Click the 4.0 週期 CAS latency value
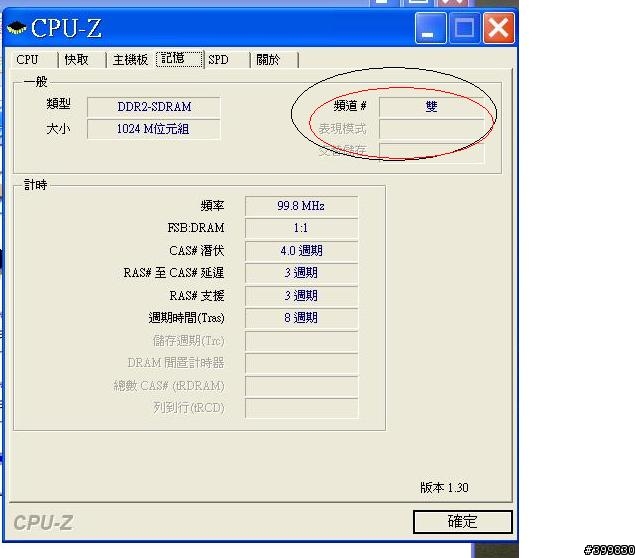 (x=301, y=251)
